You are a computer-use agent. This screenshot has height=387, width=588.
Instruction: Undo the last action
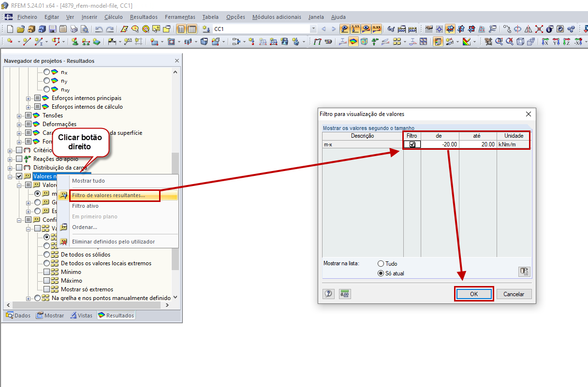tap(99, 29)
